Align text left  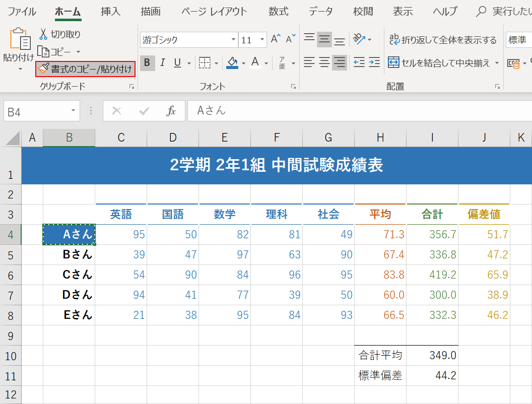click(309, 62)
